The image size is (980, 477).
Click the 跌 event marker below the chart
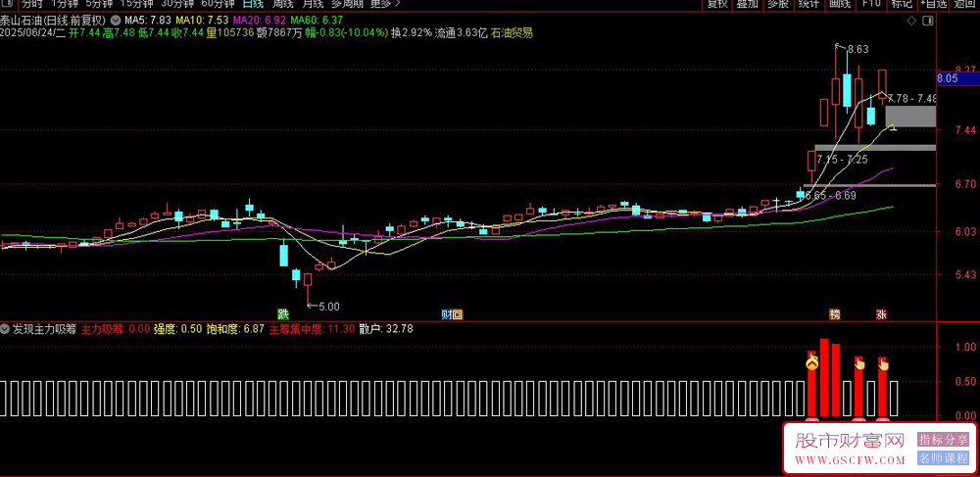pyautogui.click(x=284, y=314)
